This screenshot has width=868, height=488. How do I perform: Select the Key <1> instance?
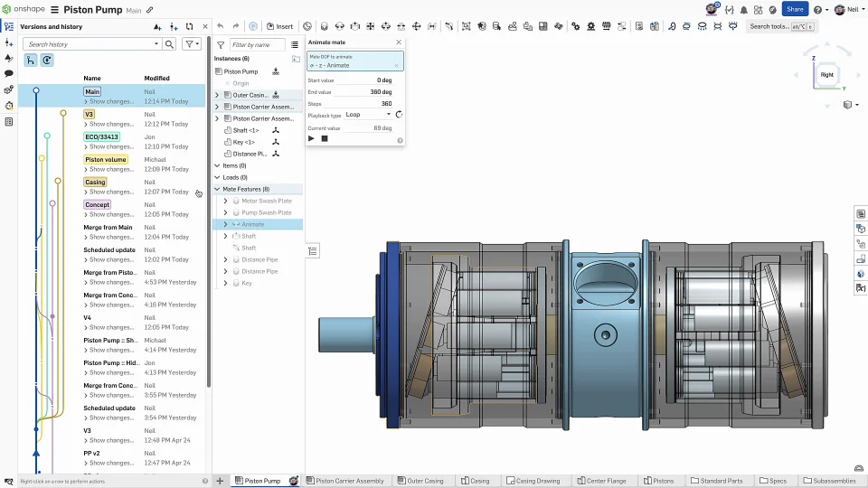pos(243,142)
